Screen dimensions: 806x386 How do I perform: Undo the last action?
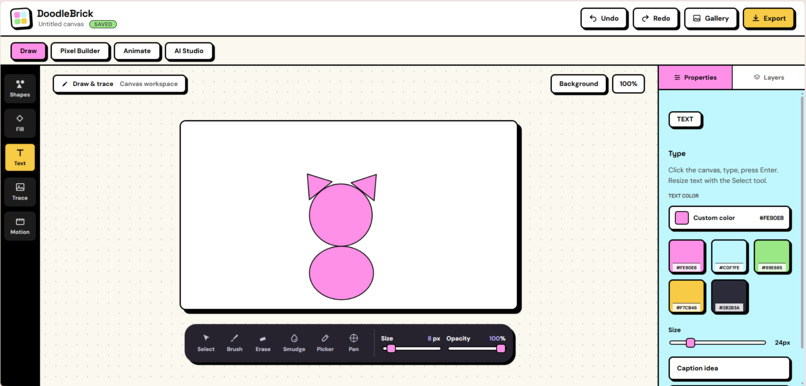[x=603, y=19]
